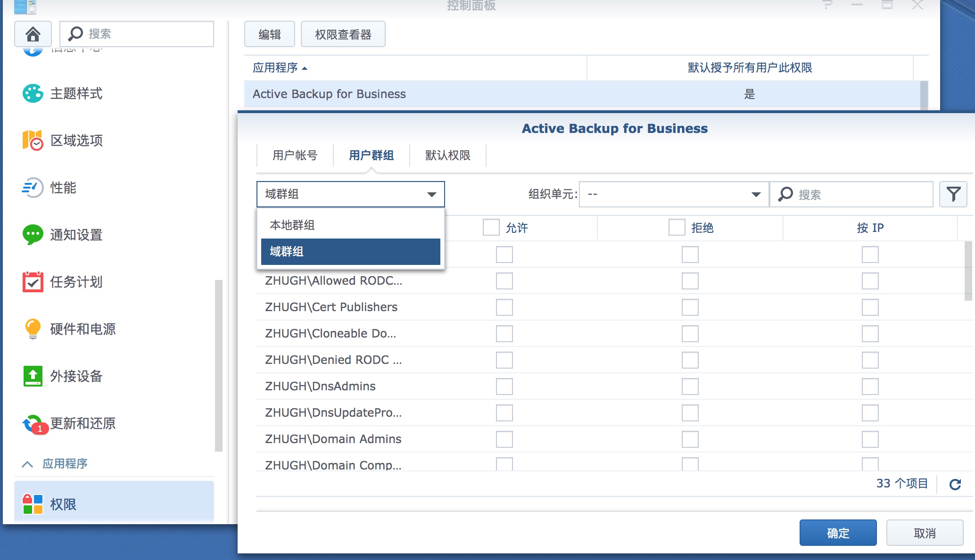Cancel dialog with 取消 button

pos(925,533)
